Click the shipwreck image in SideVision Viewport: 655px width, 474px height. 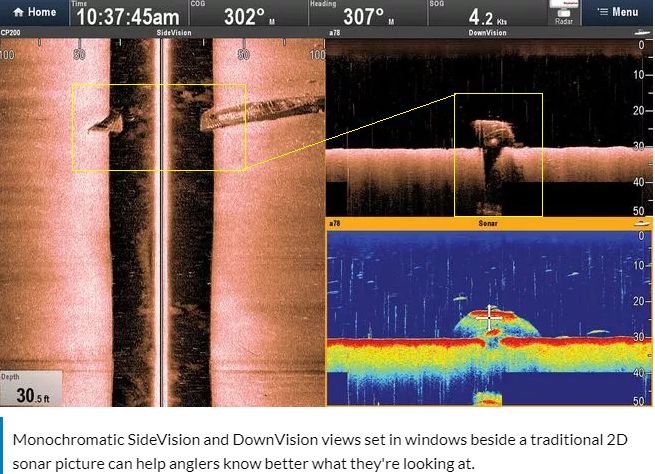(x=262, y=113)
